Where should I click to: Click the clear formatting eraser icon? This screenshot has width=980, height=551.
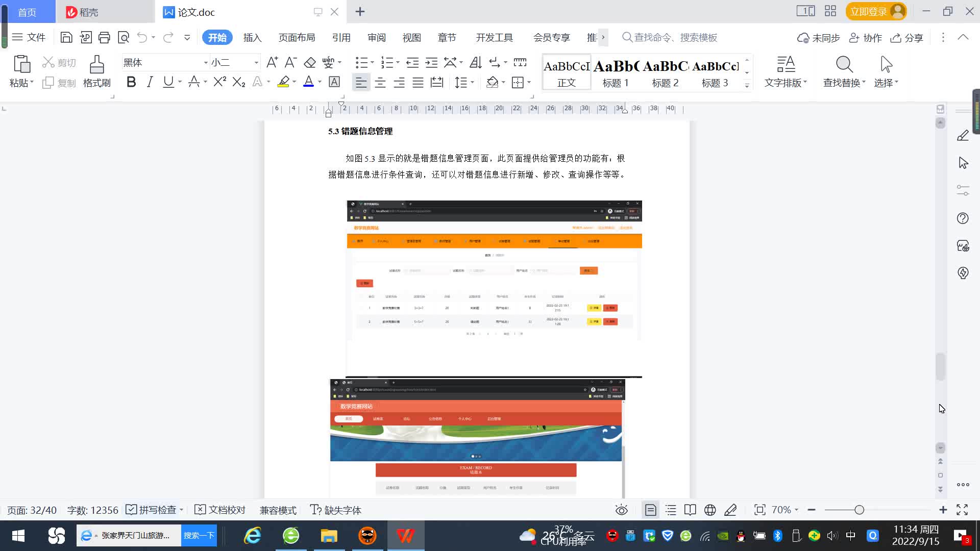point(310,63)
